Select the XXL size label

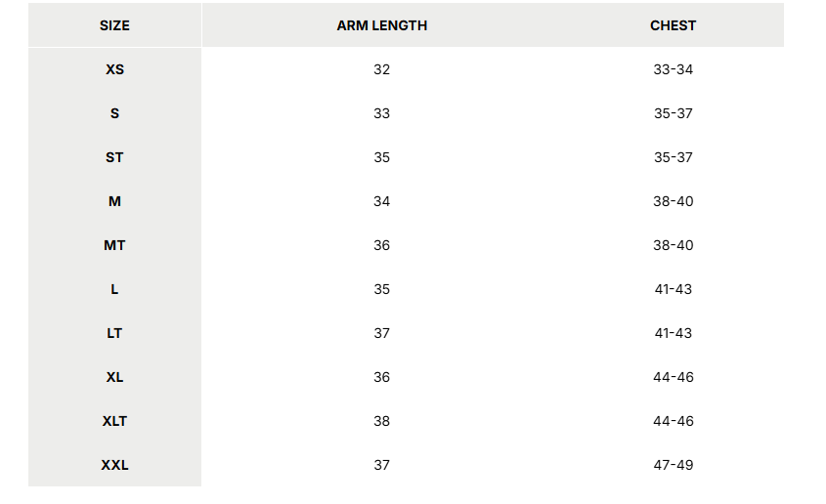coord(114,465)
